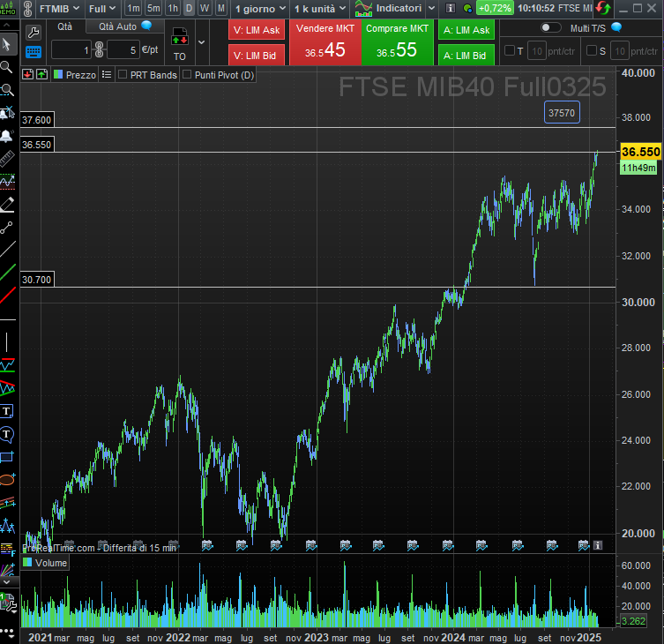
Task: Choose the text box drawing tool
Action: (7, 410)
